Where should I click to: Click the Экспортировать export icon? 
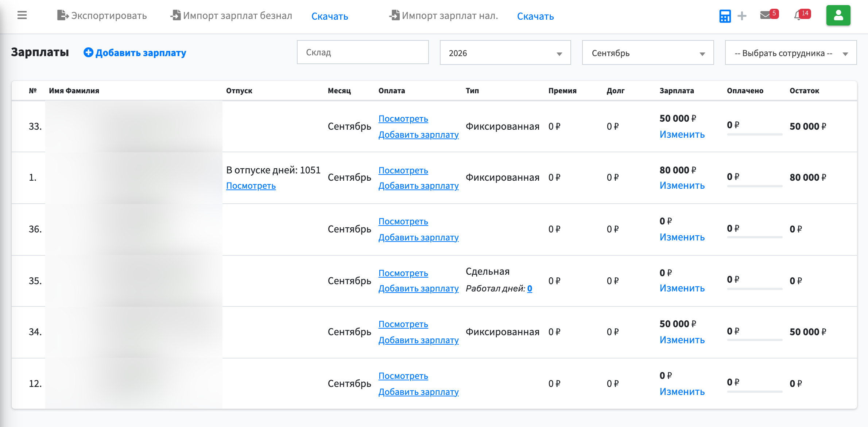click(x=63, y=15)
